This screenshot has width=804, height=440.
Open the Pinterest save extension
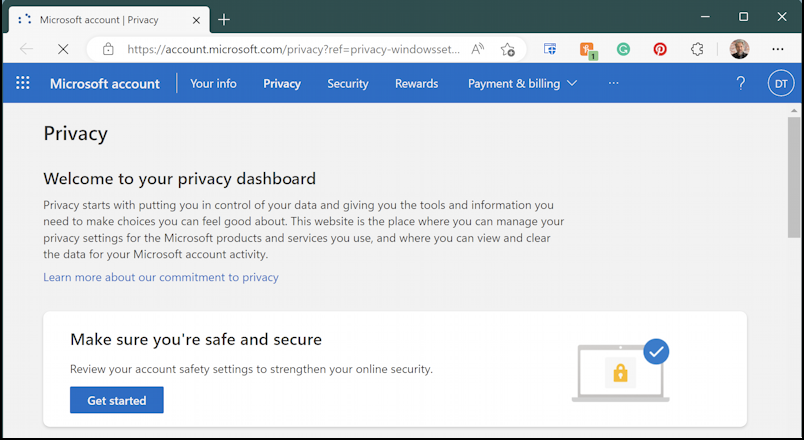click(660, 49)
